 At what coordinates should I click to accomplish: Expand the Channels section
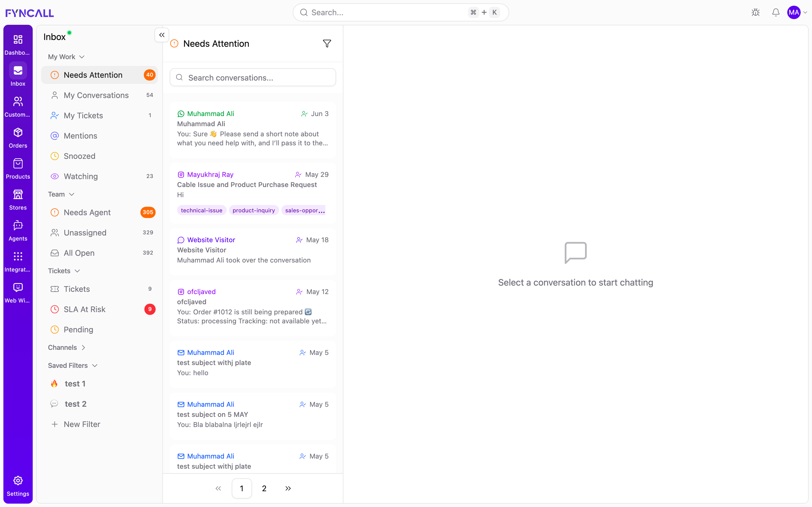(x=67, y=347)
